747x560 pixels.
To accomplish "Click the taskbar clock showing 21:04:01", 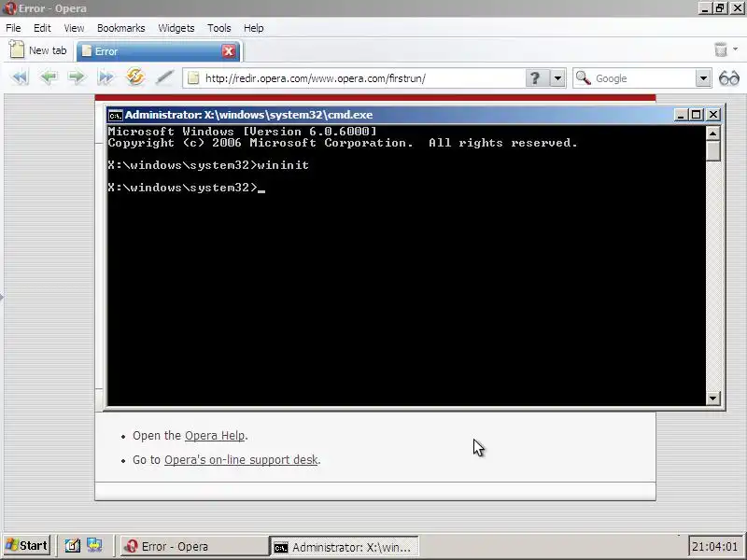I will 714,546.
